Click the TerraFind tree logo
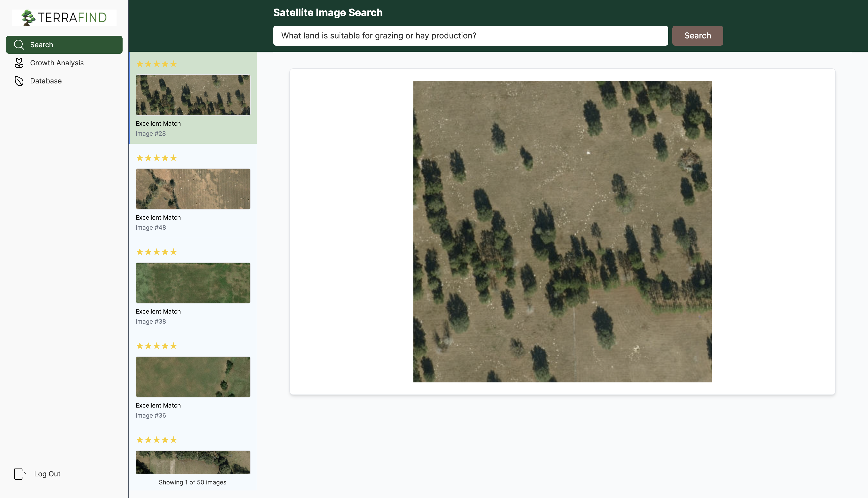This screenshot has width=868, height=498. 28,17
